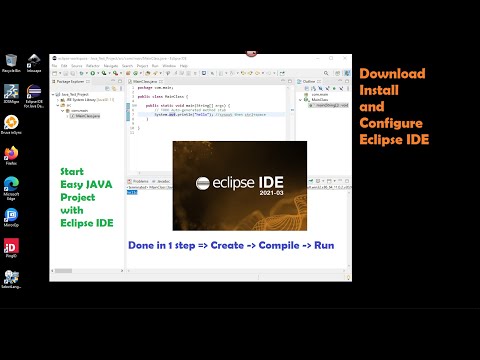Click the Debug bug icon

pyautogui.click(x=81, y=73)
